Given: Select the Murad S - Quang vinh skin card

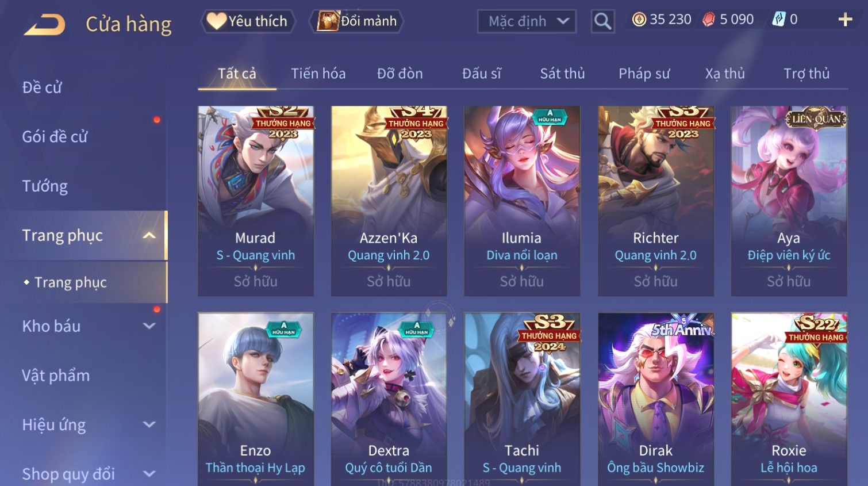Looking at the screenshot, I should tap(256, 201).
